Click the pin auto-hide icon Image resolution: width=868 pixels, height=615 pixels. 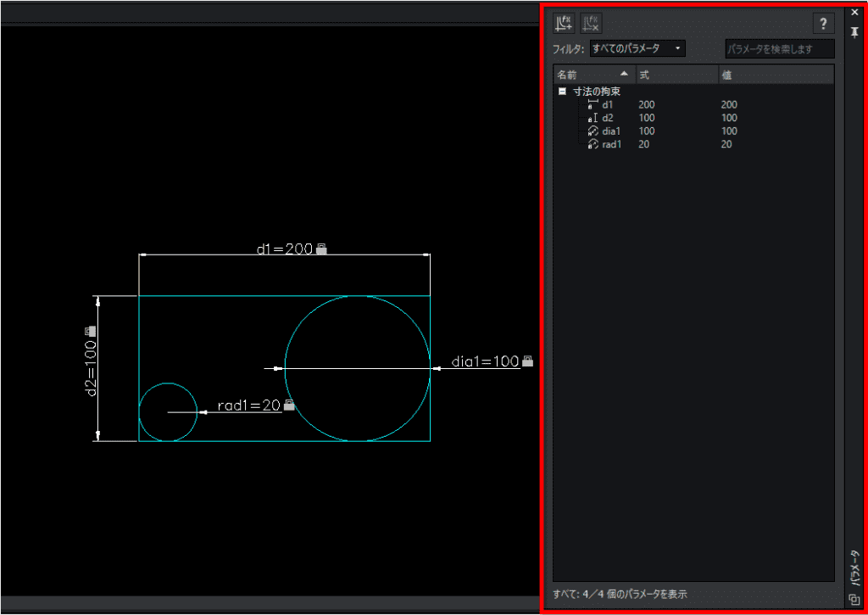(x=854, y=33)
